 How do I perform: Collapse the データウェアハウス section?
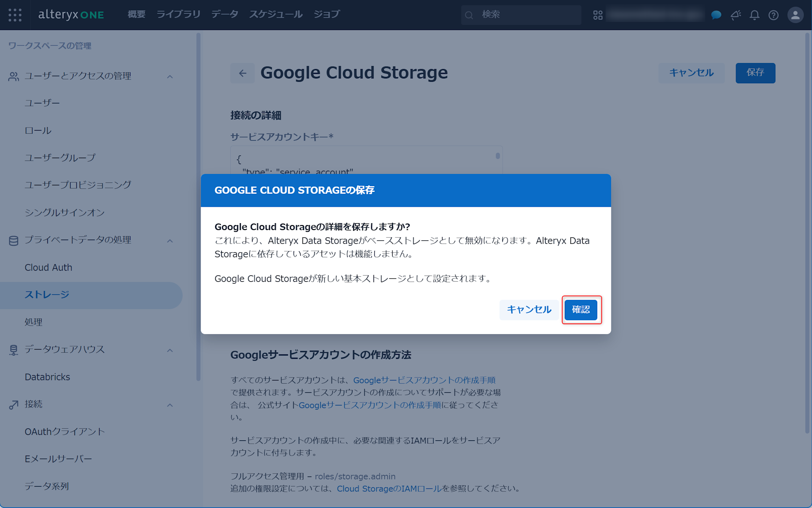pyautogui.click(x=170, y=350)
